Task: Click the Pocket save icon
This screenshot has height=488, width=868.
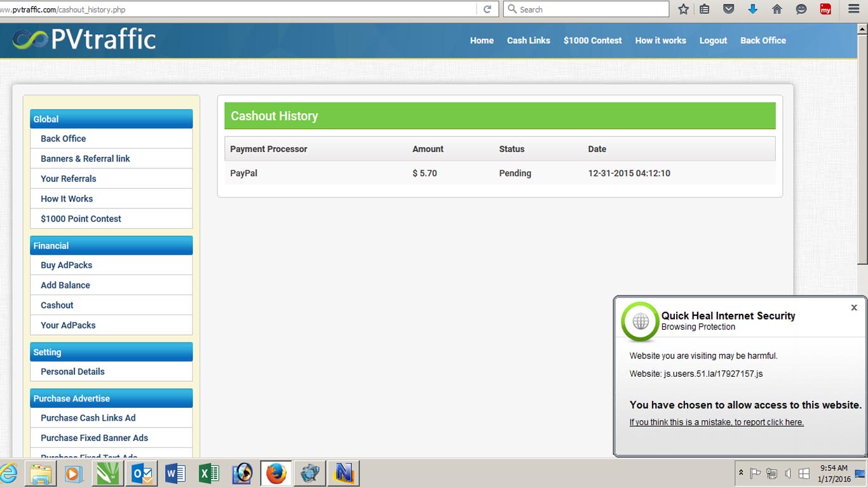Action: (x=729, y=10)
